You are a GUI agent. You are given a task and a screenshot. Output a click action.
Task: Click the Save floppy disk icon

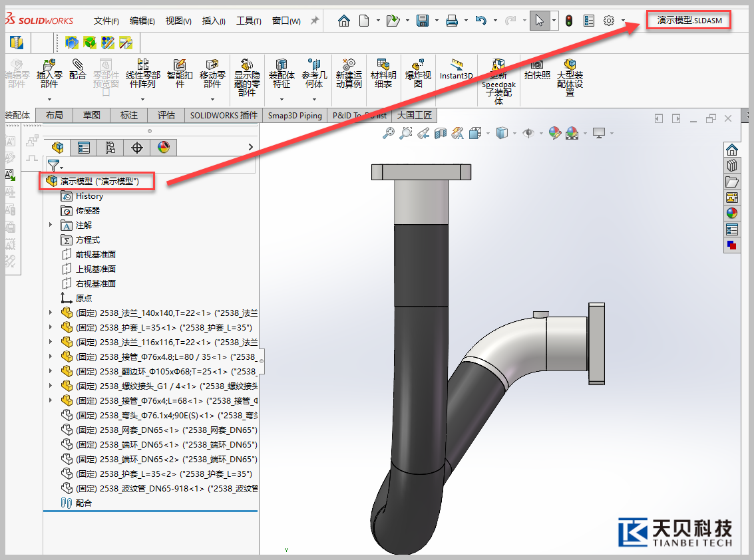pyautogui.click(x=423, y=21)
